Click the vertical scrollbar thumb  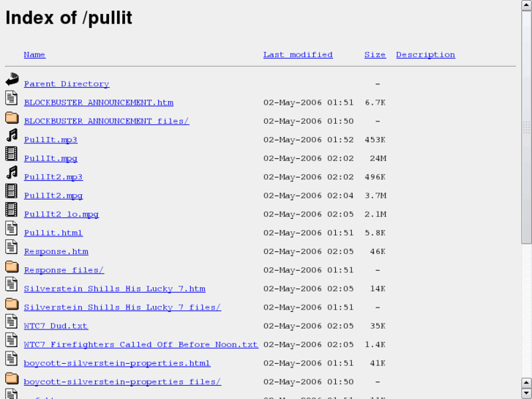coord(526,127)
